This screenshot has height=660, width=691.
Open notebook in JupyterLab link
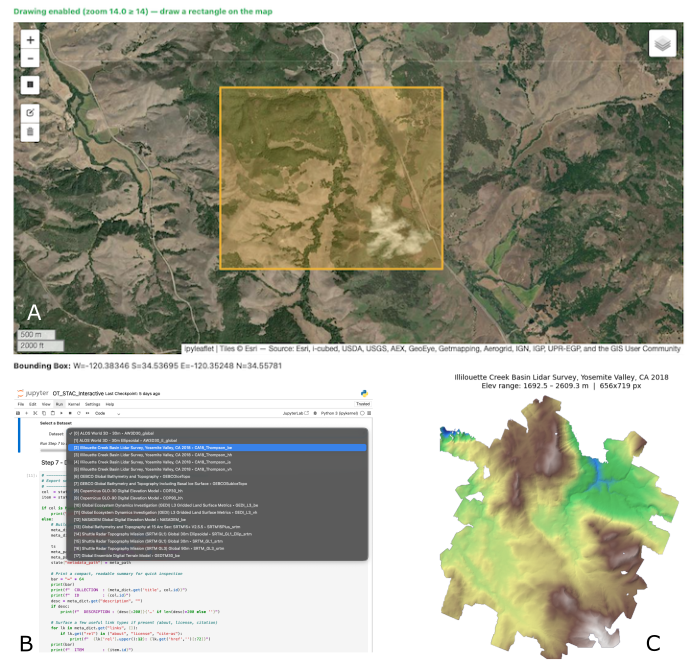(x=296, y=413)
